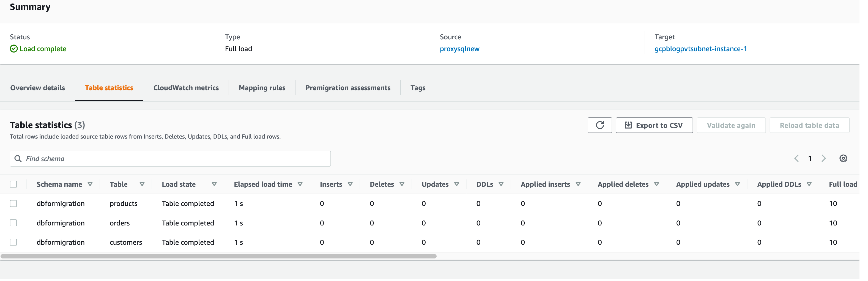Click the Load complete status text
This screenshot has width=868, height=281.
[x=43, y=49]
